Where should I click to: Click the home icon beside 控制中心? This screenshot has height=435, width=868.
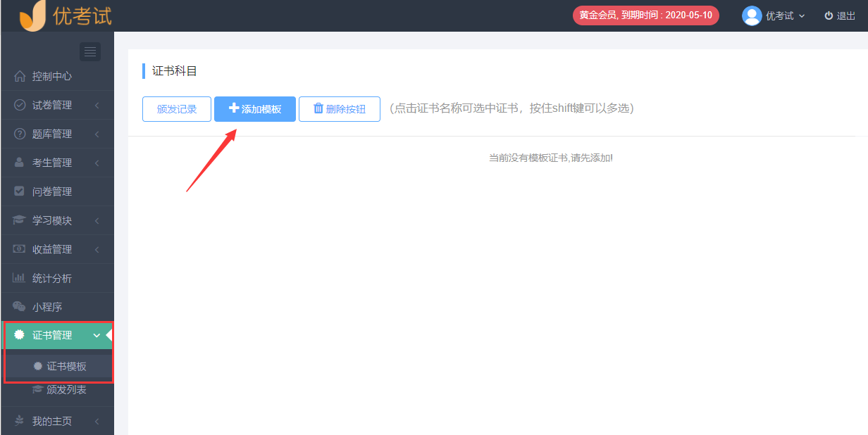coord(20,76)
